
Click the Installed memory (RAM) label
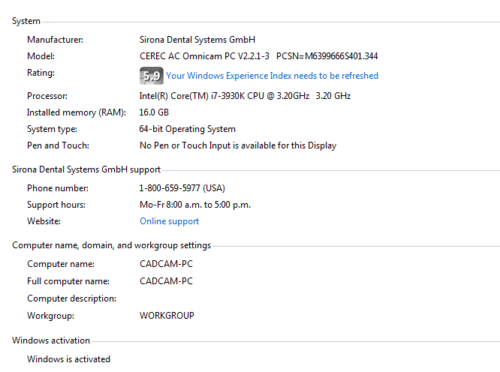[77, 113]
